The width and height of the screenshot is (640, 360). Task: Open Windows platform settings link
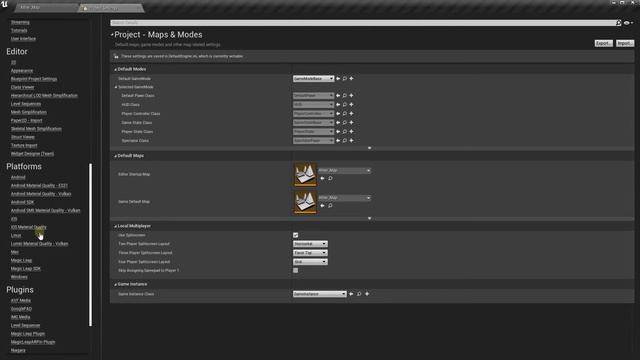tap(19, 277)
